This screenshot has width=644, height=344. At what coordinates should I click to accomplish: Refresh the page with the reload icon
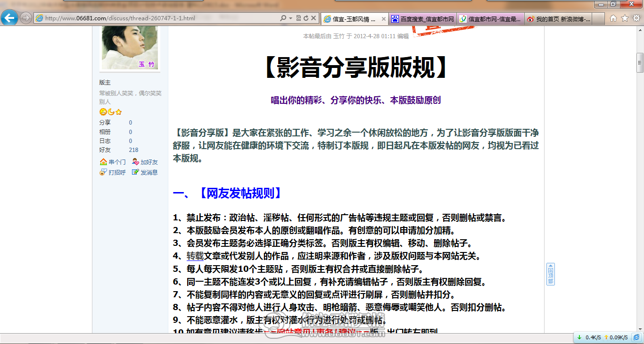[306, 18]
